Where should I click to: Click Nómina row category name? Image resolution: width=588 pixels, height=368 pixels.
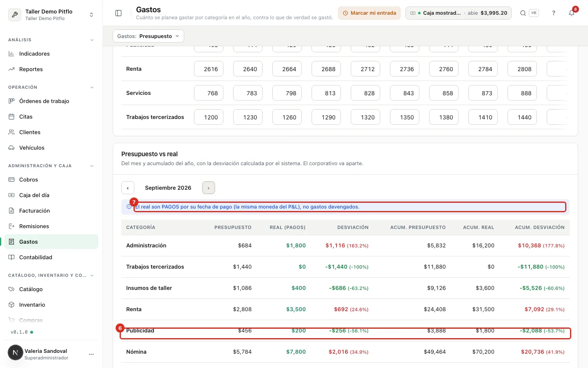click(x=136, y=352)
